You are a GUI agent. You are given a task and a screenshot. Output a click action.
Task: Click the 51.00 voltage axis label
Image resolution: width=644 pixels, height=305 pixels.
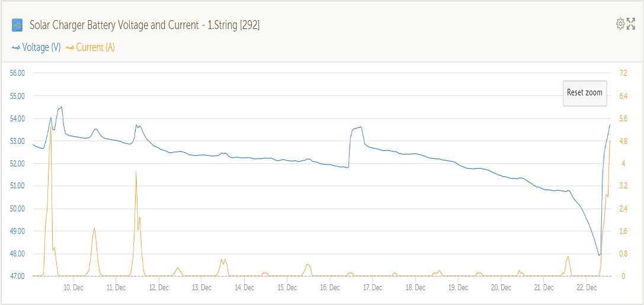coord(17,186)
